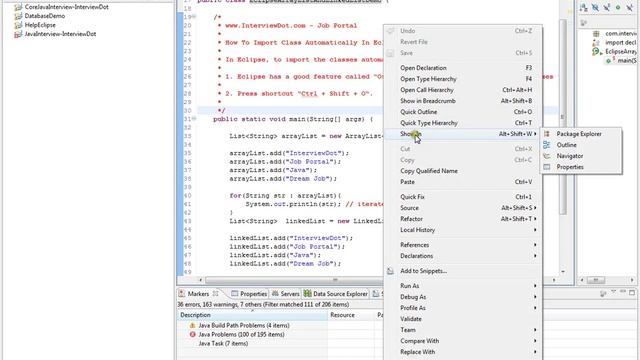The image size is (640, 360).
Task: Open the Profile As submenu
Action: 463,308
